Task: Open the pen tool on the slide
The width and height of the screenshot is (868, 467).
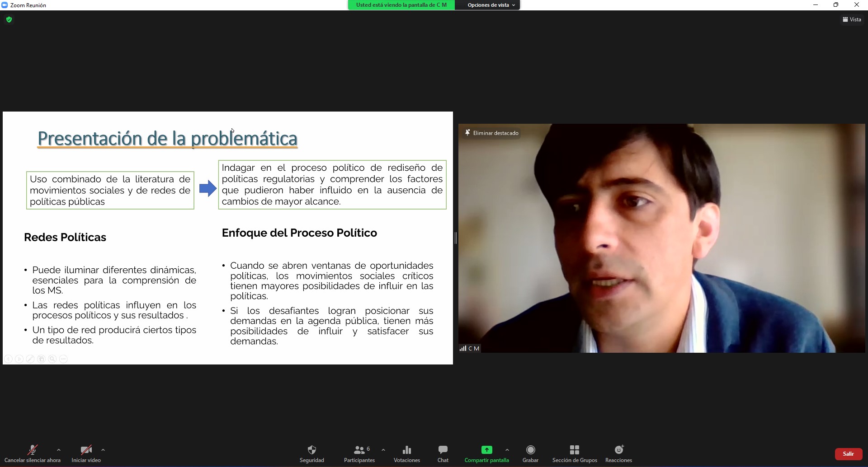Action: pos(30,359)
